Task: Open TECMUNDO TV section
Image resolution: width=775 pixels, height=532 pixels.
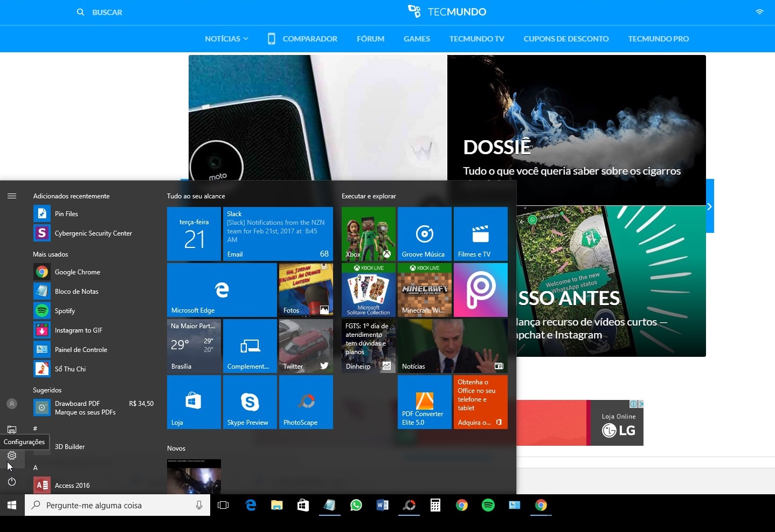Action: tap(477, 39)
